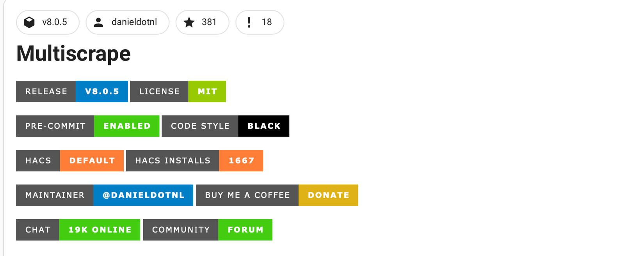
Task: Open the Chat 19K Online badge
Action: pyautogui.click(x=78, y=230)
